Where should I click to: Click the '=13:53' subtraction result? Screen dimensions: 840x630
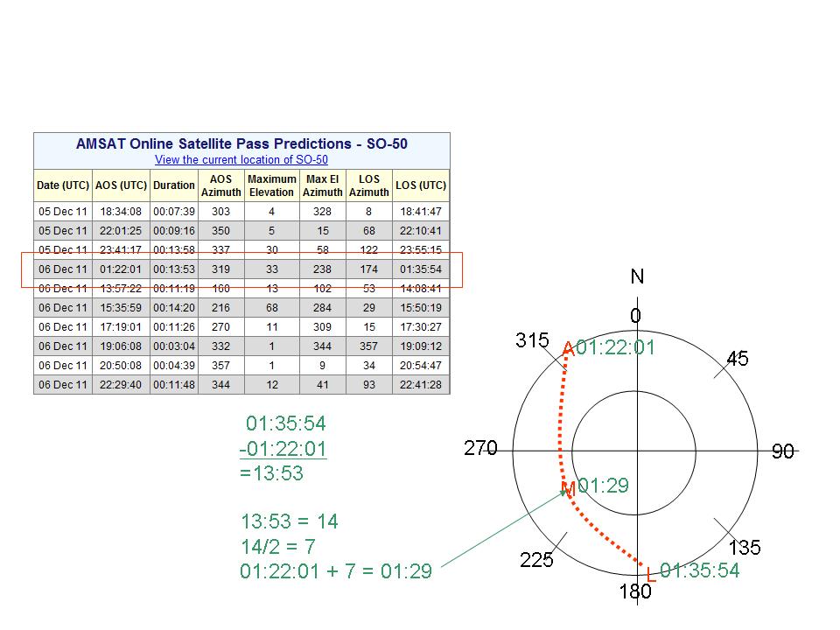click(x=271, y=473)
